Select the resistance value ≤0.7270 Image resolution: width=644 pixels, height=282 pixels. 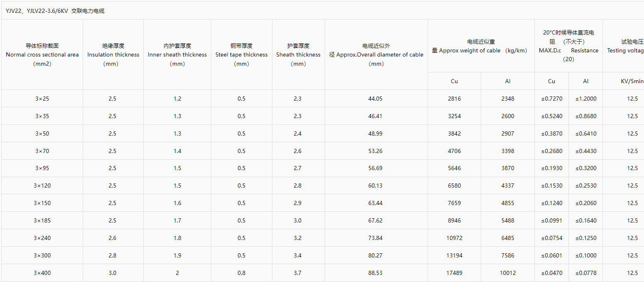[x=552, y=99]
